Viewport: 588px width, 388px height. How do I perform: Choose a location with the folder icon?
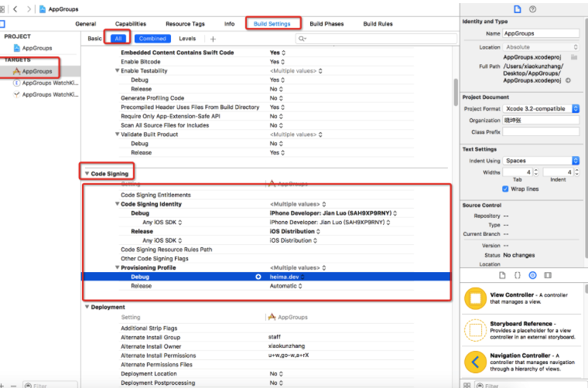click(x=574, y=57)
